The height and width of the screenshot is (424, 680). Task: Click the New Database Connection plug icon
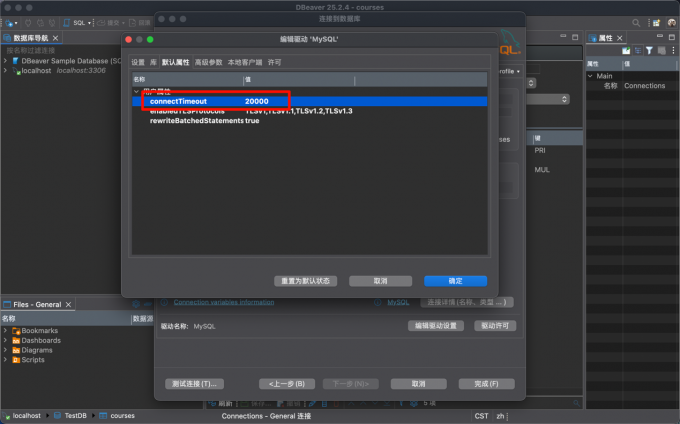pyautogui.click(x=9, y=23)
